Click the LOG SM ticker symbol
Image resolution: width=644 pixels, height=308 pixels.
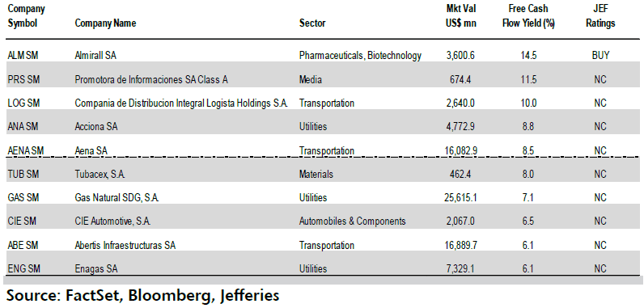click(x=23, y=103)
